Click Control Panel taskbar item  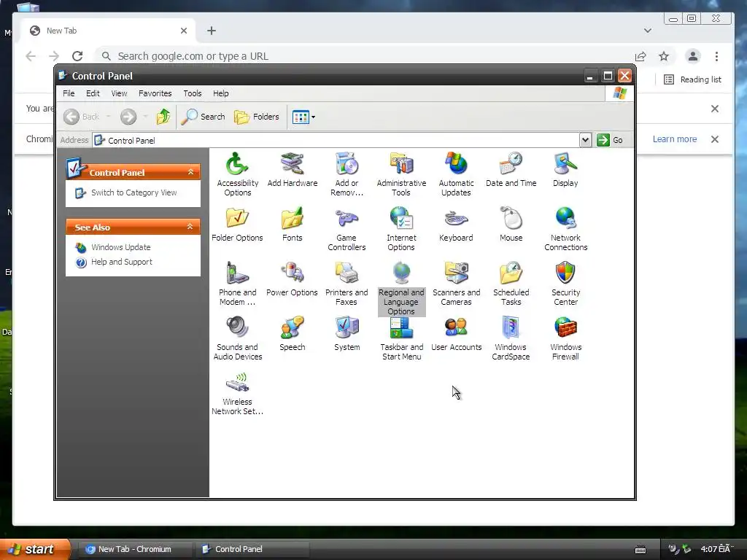coord(252,549)
